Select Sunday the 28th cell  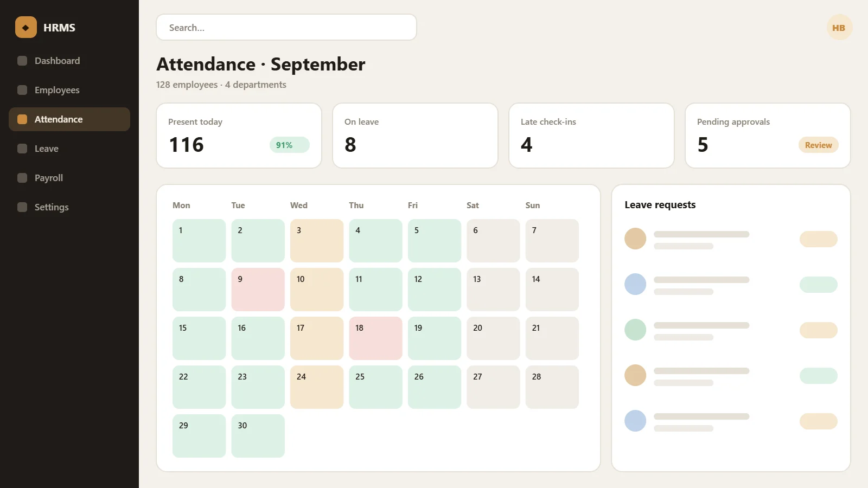click(552, 387)
